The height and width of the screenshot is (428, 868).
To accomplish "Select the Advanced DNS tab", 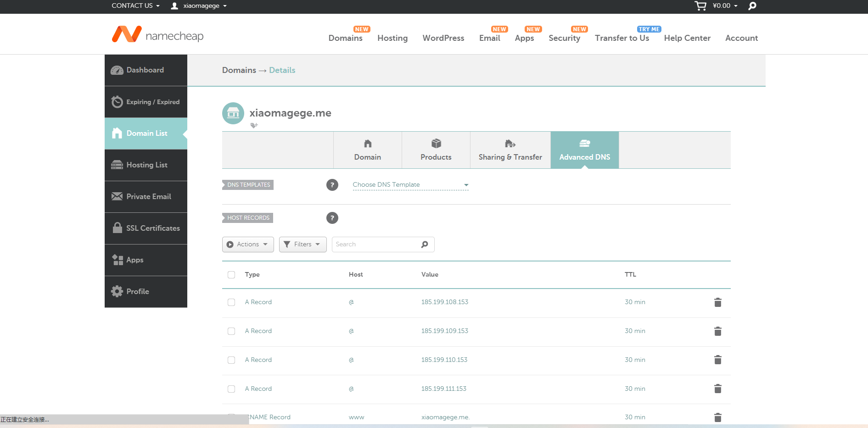I will pos(585,150).
